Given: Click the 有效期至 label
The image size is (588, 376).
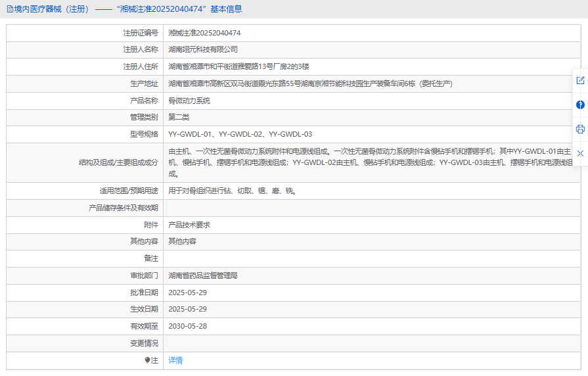Looking at the screenshot, I should [144, 326].
